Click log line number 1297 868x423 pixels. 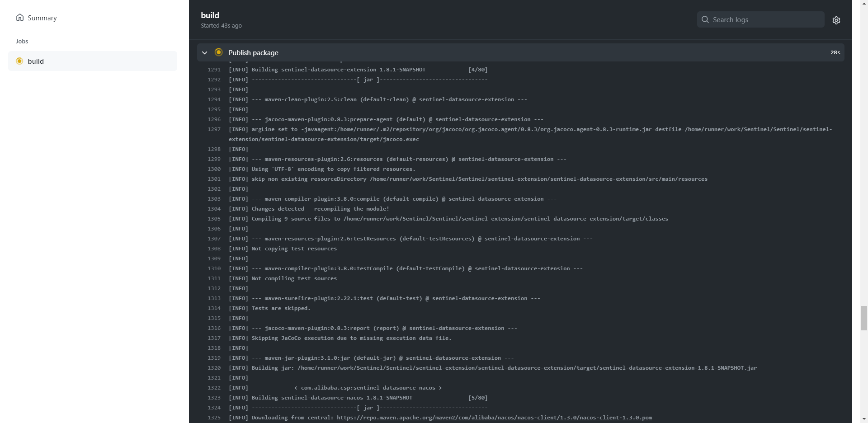(x=214, y=129)
